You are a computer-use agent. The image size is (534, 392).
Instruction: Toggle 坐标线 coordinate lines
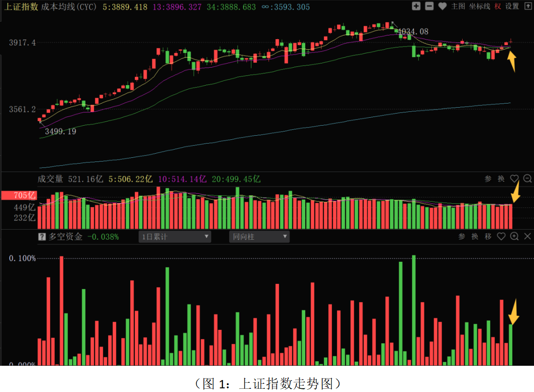pyautogui.click(x=480, y=6)
